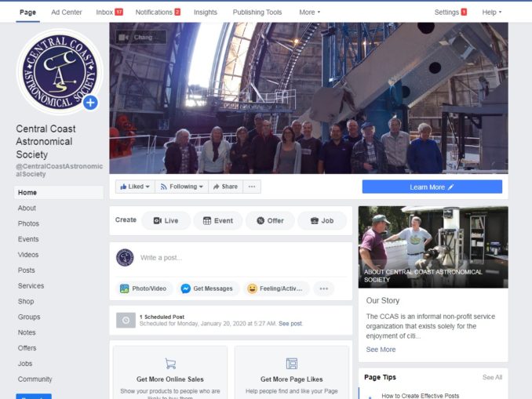Open the About Central Coast Astronomical Society image
Screen dimensions: 532x399
point(433,247)
